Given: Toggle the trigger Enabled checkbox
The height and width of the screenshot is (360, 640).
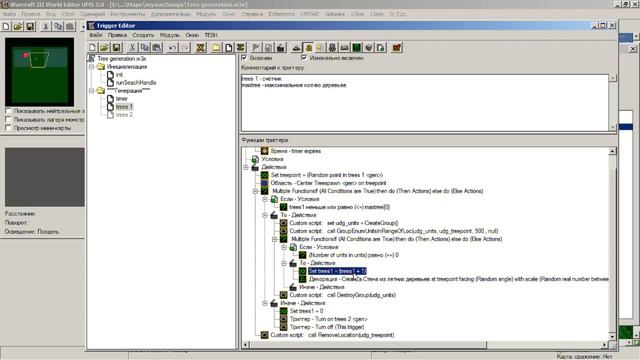Looking at the screenshot, I should 244,58.
